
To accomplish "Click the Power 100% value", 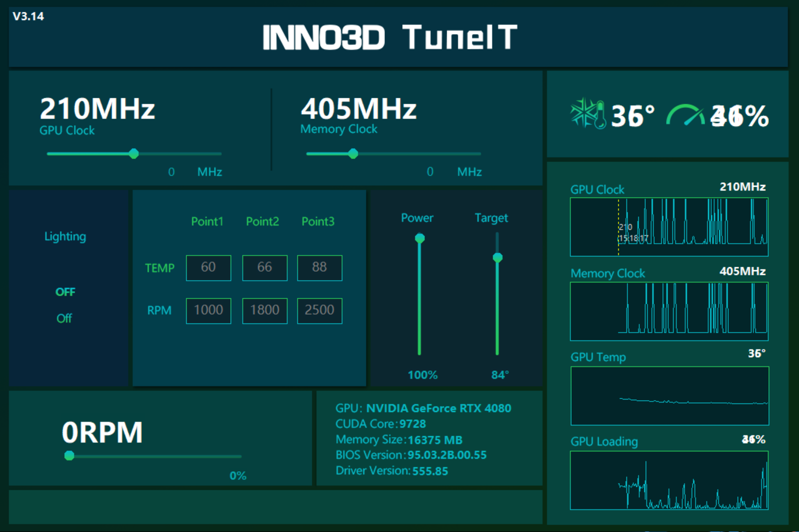I will [x=422, y=375].
